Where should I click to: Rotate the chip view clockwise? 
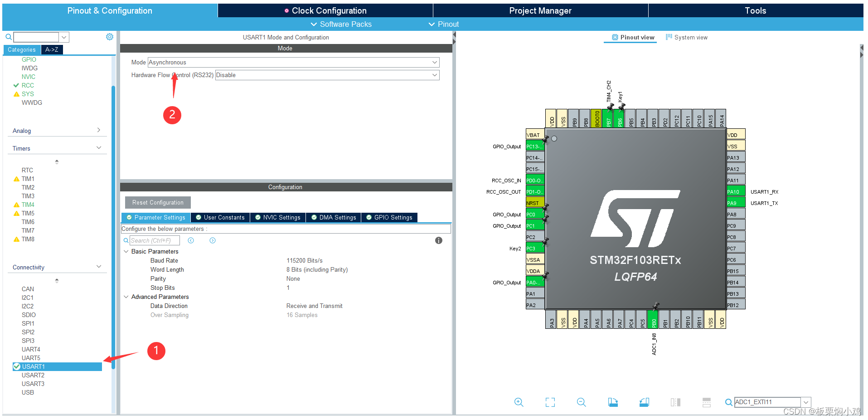(613, 402)
